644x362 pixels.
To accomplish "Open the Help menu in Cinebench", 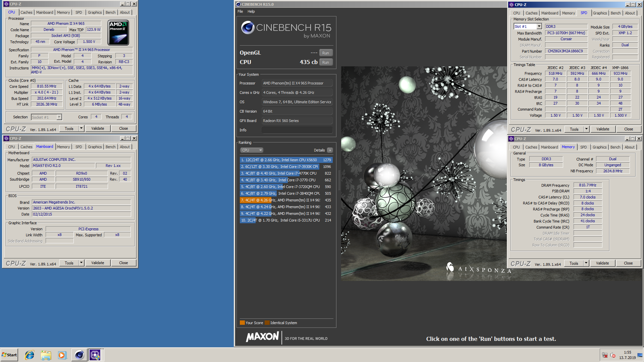I will pyautogui.click(x=251, y=11).
